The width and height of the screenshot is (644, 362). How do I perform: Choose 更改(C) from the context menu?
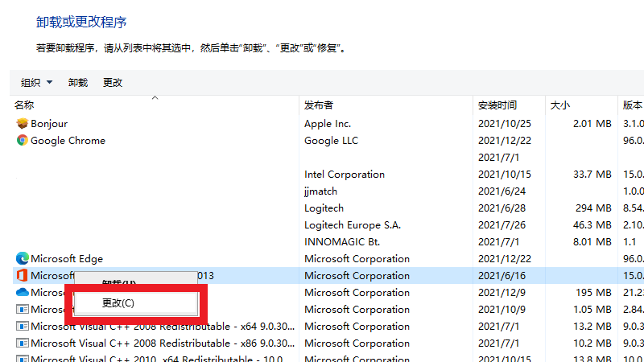pyautogui.click(x=118, y=303)
